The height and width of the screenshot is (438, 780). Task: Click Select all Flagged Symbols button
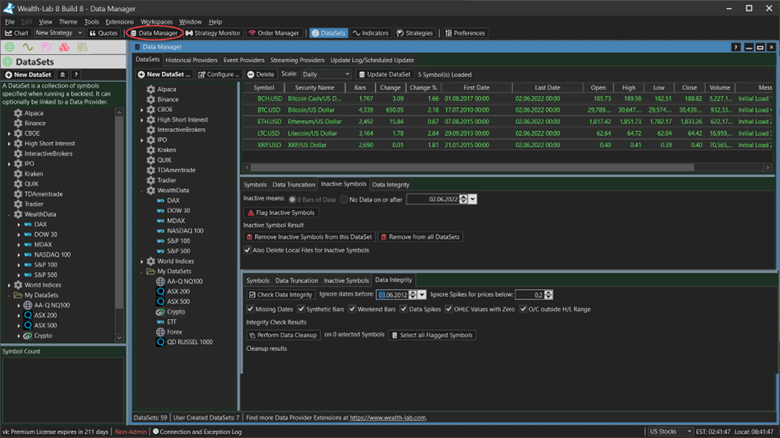[x=433, y=335]
